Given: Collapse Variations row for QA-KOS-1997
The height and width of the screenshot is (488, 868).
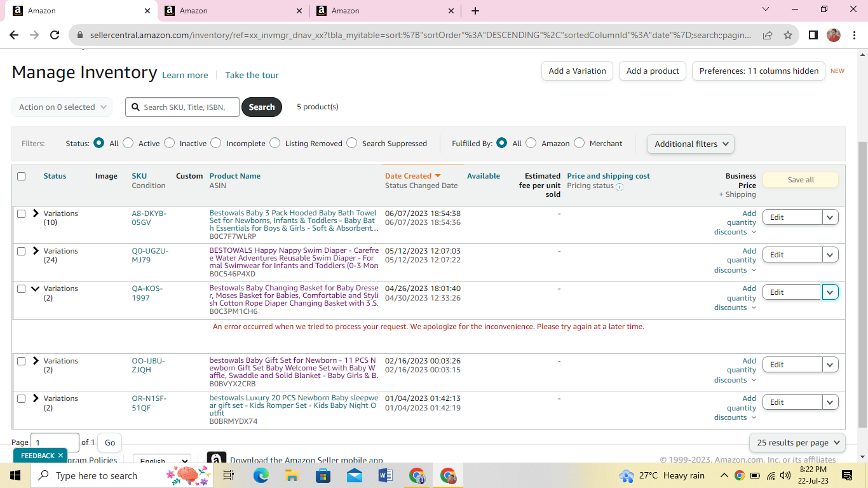Looking at the screenshot, I should click(36, 288).
